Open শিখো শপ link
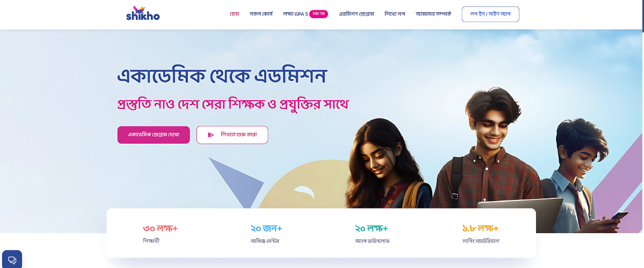The height and width of the screenshot is (268, 644). [x=394, y=14]
